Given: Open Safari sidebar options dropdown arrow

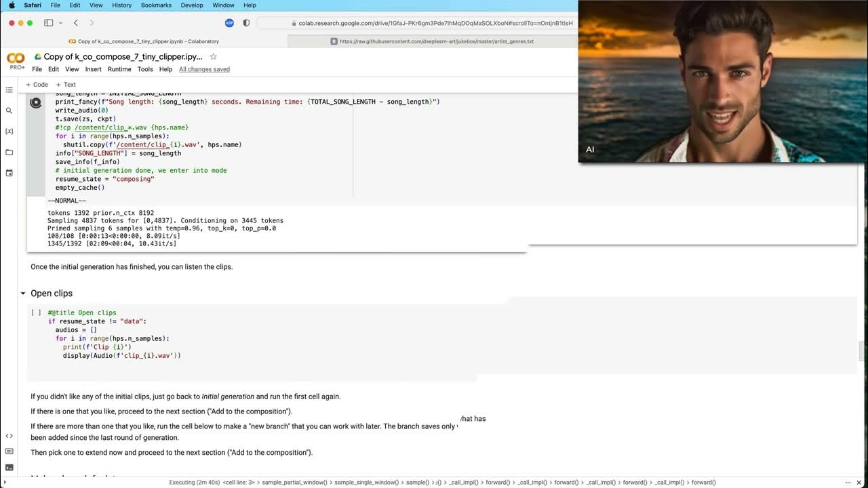Looking at the screenshot, I should 60,23.
